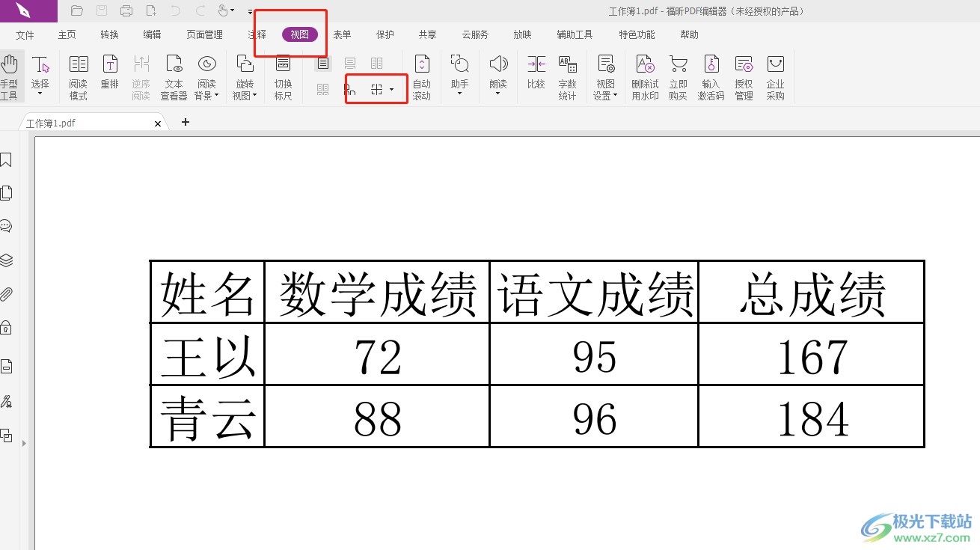Add a new tab with plus button

[x=186, y=122]
